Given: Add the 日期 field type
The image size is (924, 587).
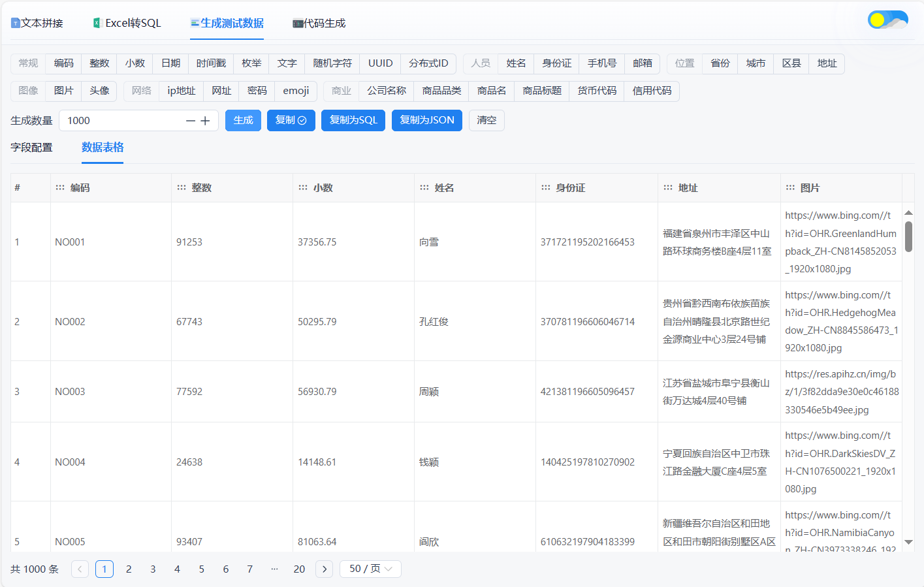Looking at the screenshot, I should coord(170,63).
